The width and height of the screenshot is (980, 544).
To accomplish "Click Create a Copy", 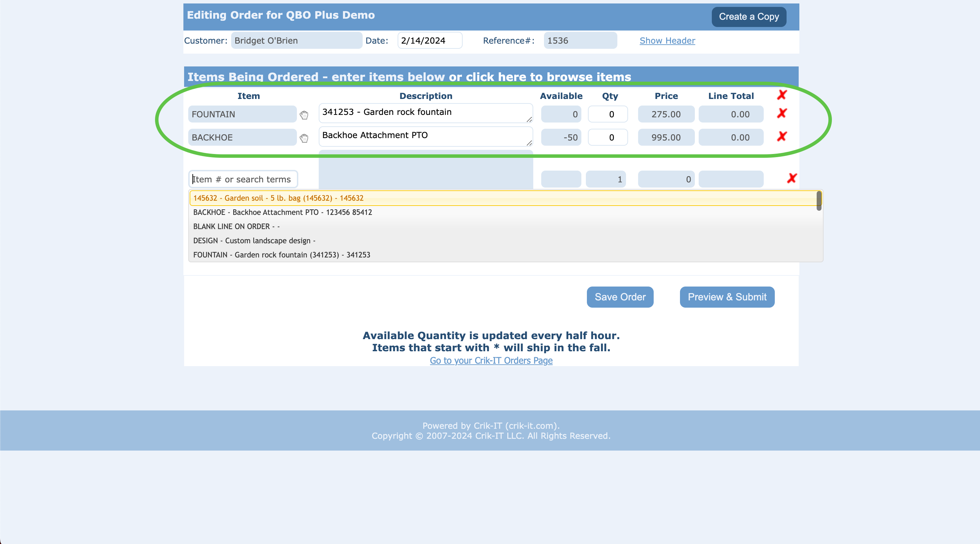I will (749, 17).
